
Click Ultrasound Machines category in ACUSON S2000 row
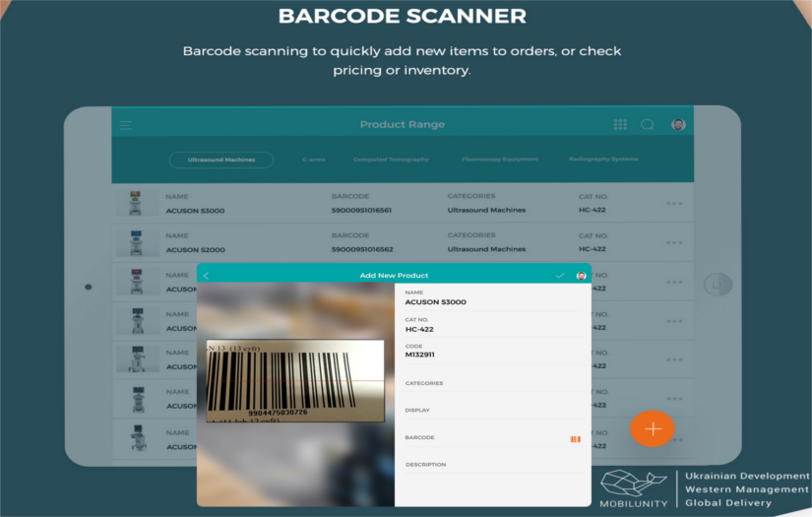coord(486,249)
